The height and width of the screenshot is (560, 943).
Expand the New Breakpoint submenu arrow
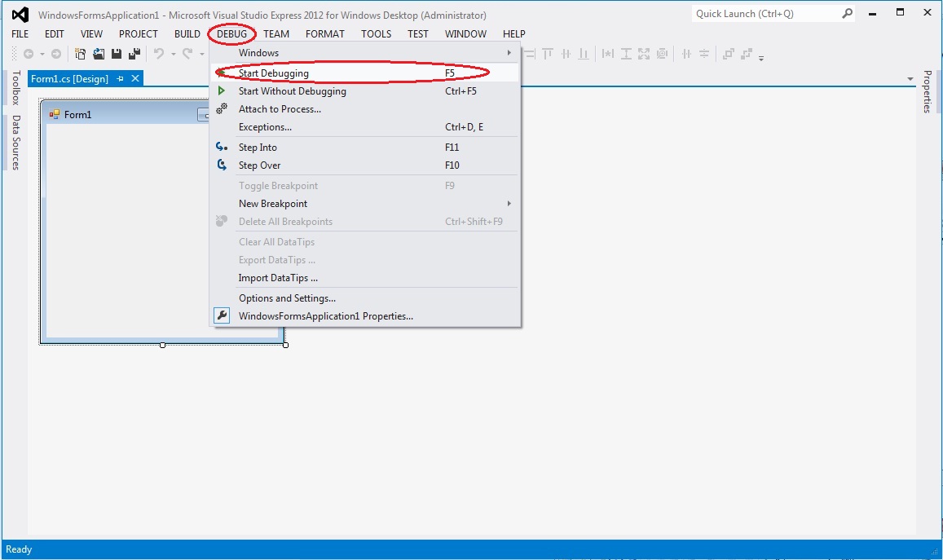click(509, 204)
